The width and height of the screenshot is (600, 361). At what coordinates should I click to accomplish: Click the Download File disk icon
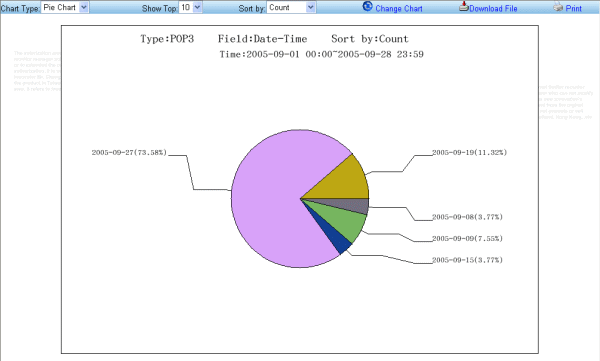(463, 6)
